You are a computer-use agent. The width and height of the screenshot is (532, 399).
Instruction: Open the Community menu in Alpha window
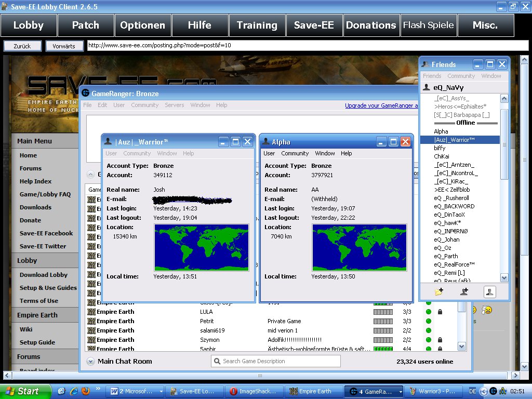click(295, 153)
